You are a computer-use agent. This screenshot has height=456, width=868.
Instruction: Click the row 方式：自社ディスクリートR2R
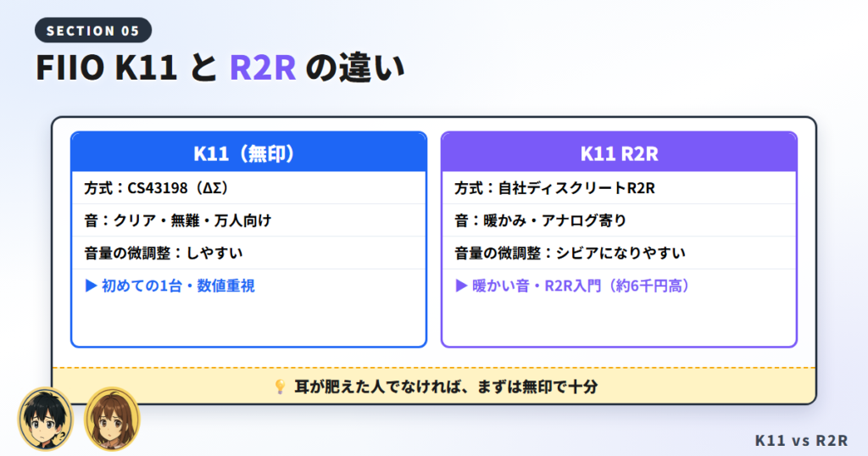[619, 188]
